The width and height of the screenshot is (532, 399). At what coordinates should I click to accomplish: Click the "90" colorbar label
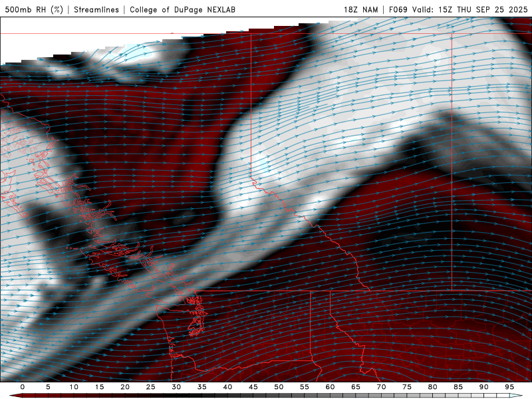tap(483, 387)
